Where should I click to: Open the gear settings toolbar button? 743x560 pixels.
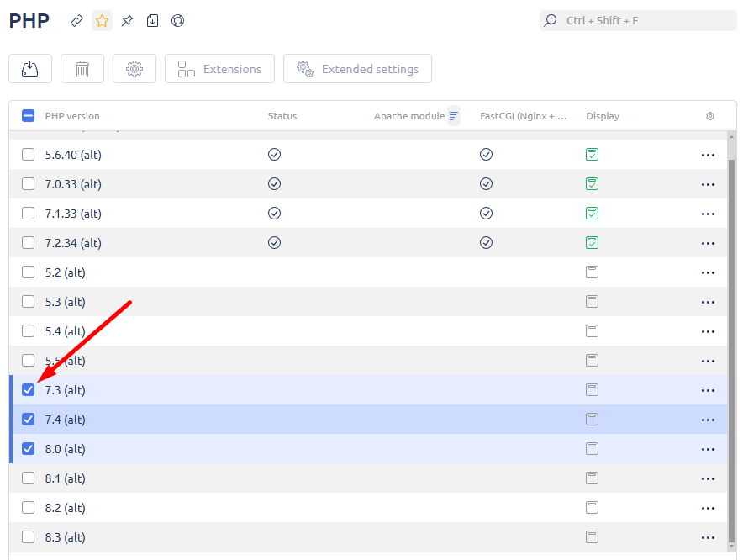(x=134, y=69)
